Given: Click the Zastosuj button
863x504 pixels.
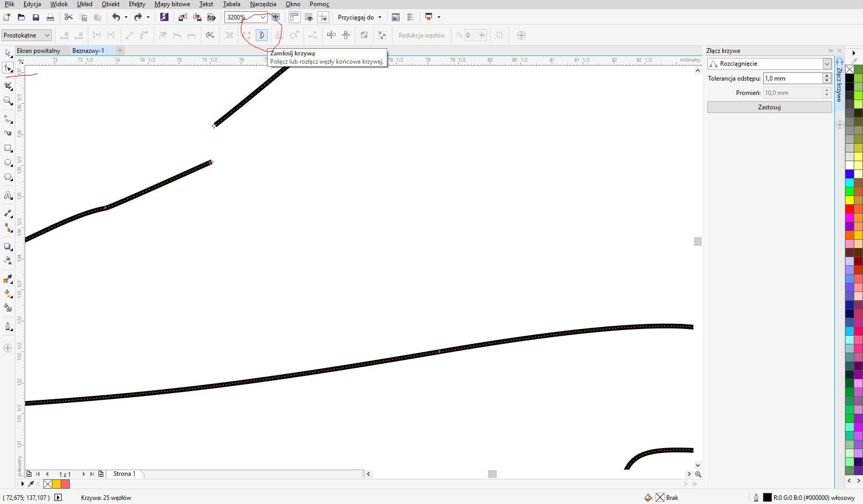Looking at the screenshot, I should click(769, 107).
